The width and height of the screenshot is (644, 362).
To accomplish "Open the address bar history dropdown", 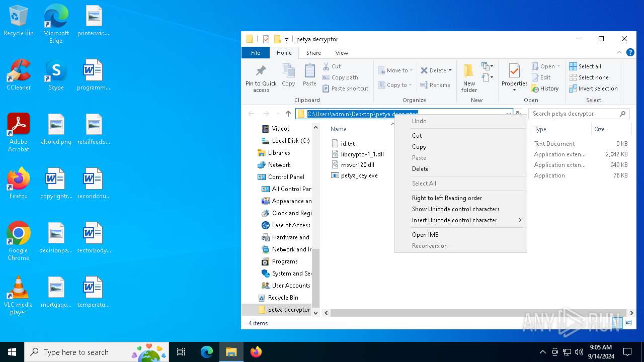I will coord(508,114).
